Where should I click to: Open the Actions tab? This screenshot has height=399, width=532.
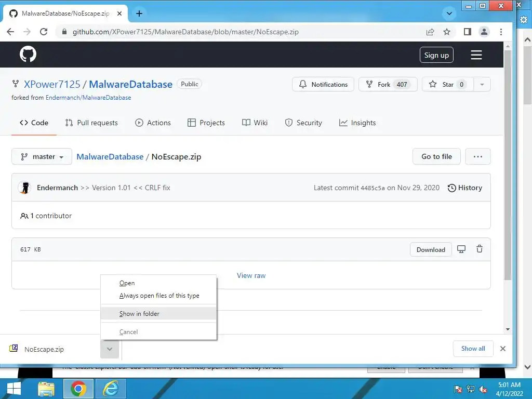coord(153,123)
